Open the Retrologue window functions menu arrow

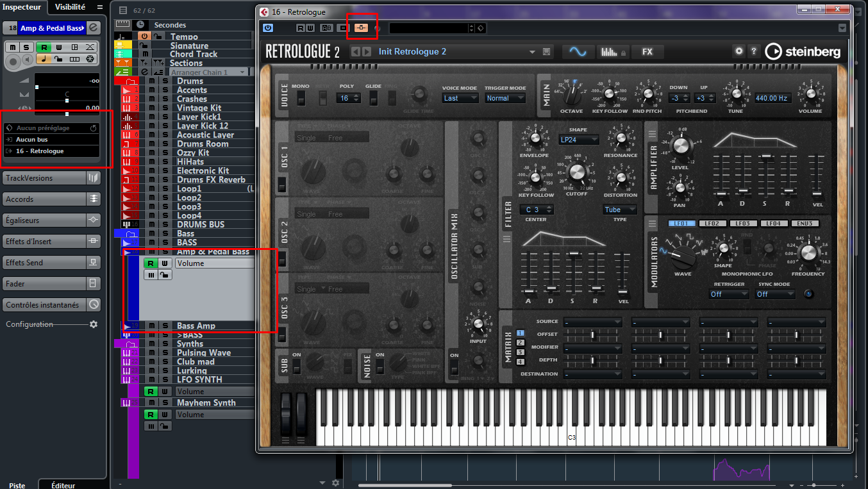842,28
